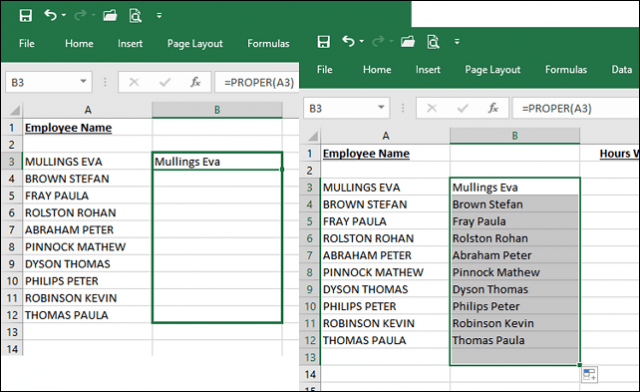Customize Quick Access Toolbar in right window
This screenshot has height=392, width=640.
pos(457,41)
